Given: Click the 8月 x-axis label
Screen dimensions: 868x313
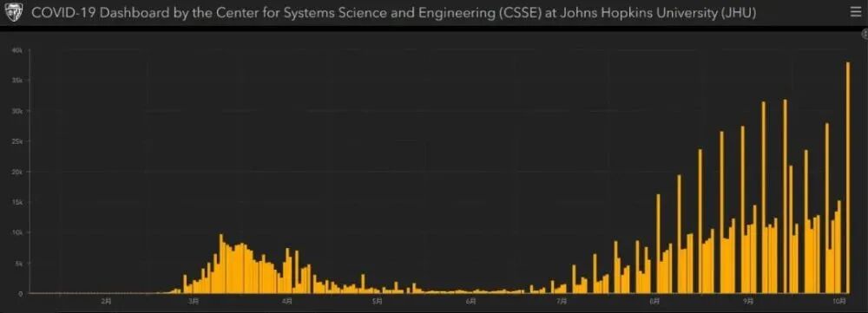Looking at the screenshot, I should (x=654, y=302).
